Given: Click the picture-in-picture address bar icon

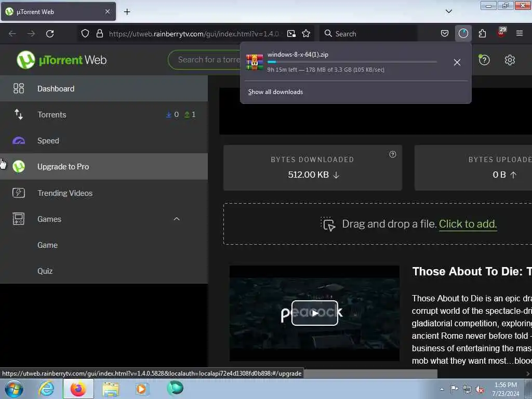Looking at the screenshot, I should click(x=291, y=33).
